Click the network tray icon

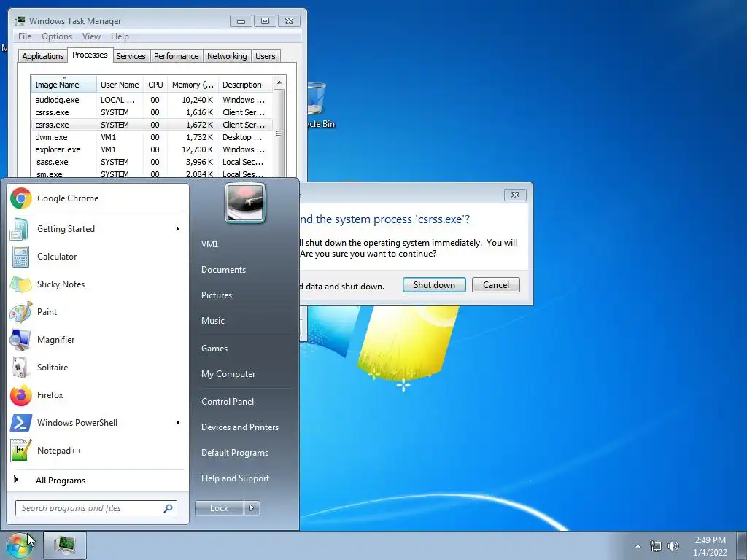pyautogui.click(x=656, y=546)
